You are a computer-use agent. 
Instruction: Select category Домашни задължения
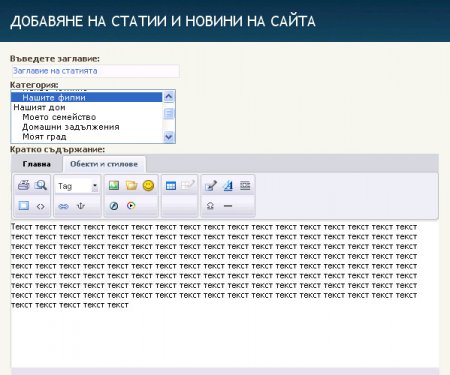(87, 127)
